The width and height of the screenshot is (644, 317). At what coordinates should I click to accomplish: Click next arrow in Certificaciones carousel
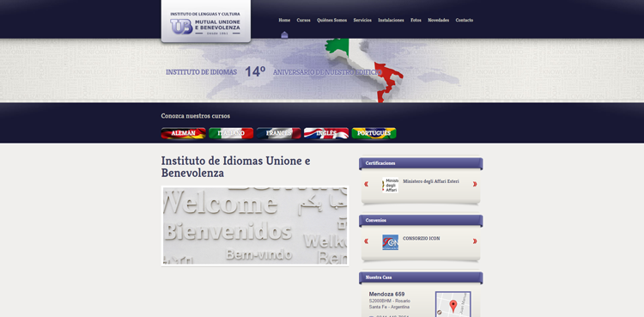tap(475, 184)
